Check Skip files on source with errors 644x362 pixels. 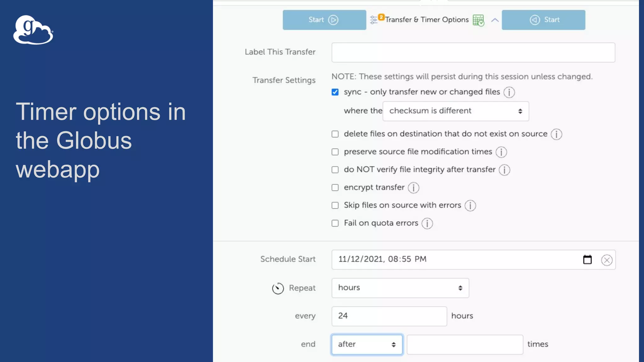tap(335, 206)
